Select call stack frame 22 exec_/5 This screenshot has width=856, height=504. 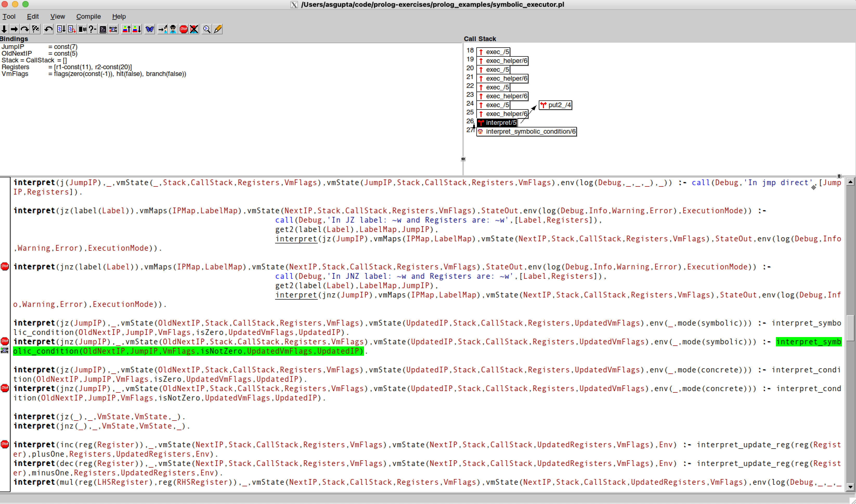(x=493, y=87)
